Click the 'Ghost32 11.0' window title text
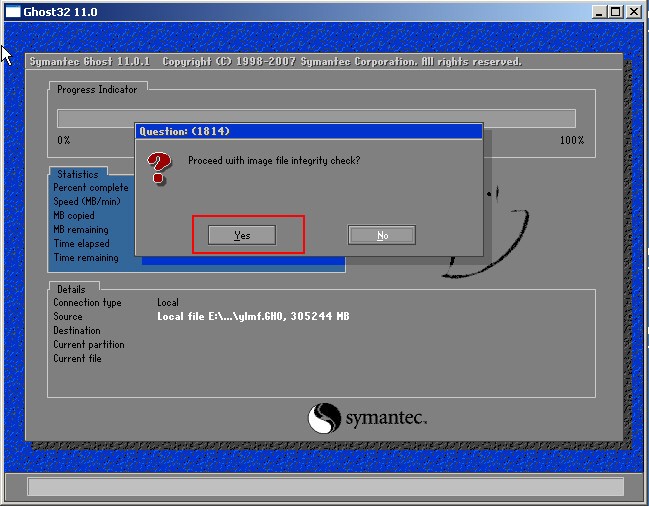649x506 pixels. pyautogui.click(x=60, y=12)
